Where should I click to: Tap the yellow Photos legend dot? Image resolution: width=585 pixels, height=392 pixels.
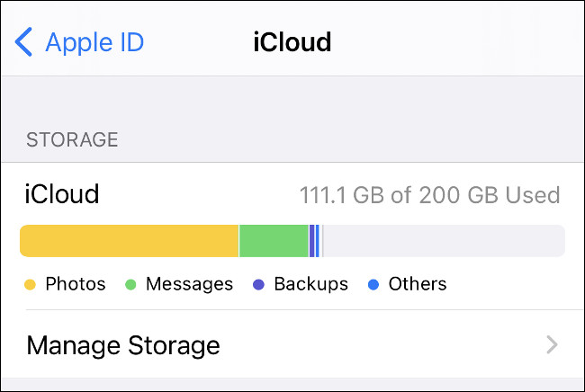tap(30, 285)
